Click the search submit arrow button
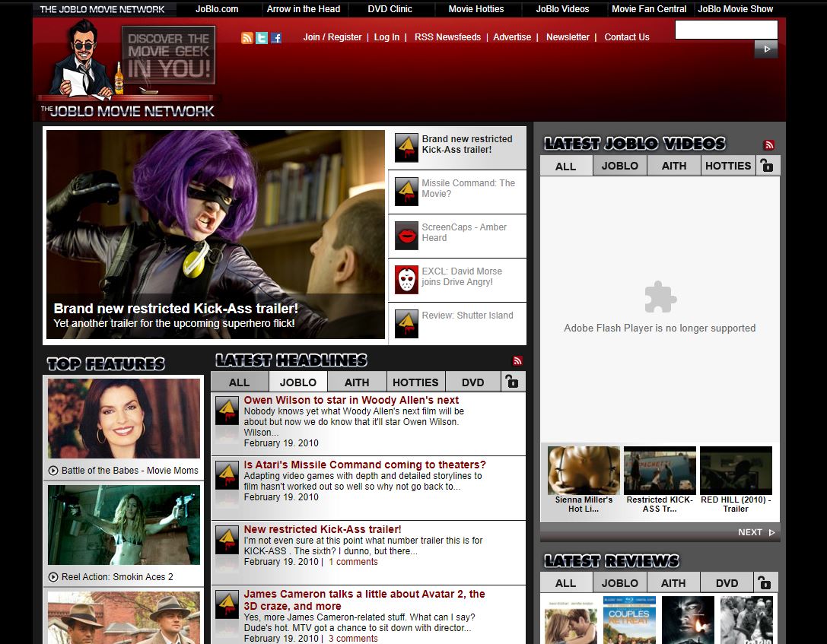 coord(766,49)
